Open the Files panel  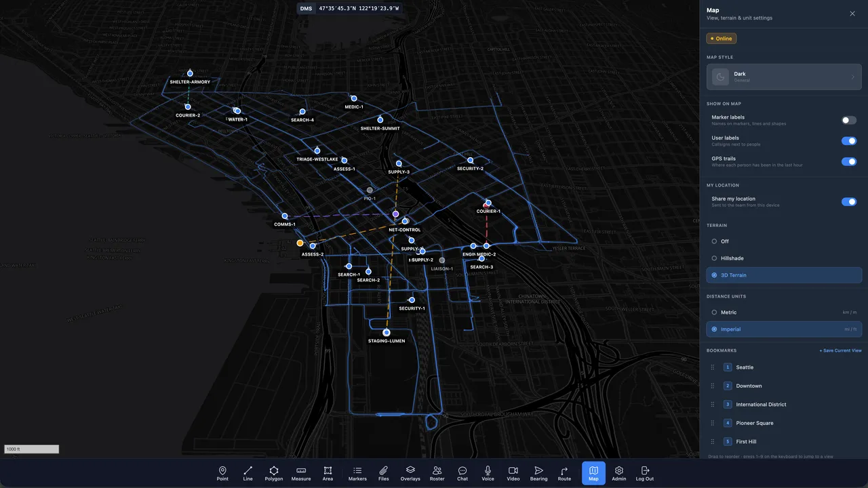click(383, 473)
